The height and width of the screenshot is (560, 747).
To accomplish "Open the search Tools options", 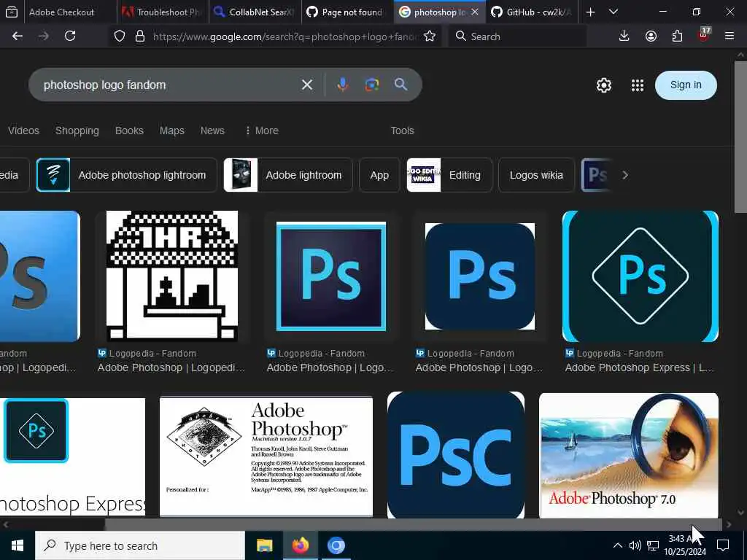I will point(403,131).
